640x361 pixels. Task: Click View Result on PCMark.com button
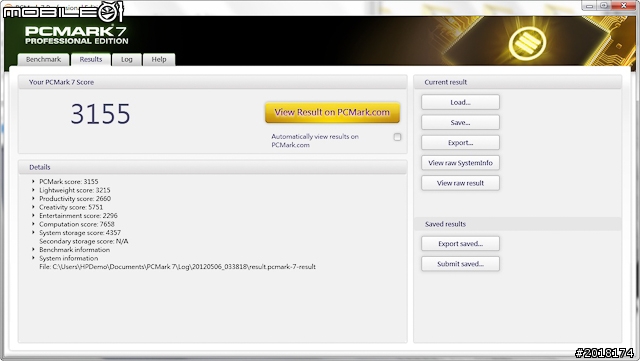[332, 112]
